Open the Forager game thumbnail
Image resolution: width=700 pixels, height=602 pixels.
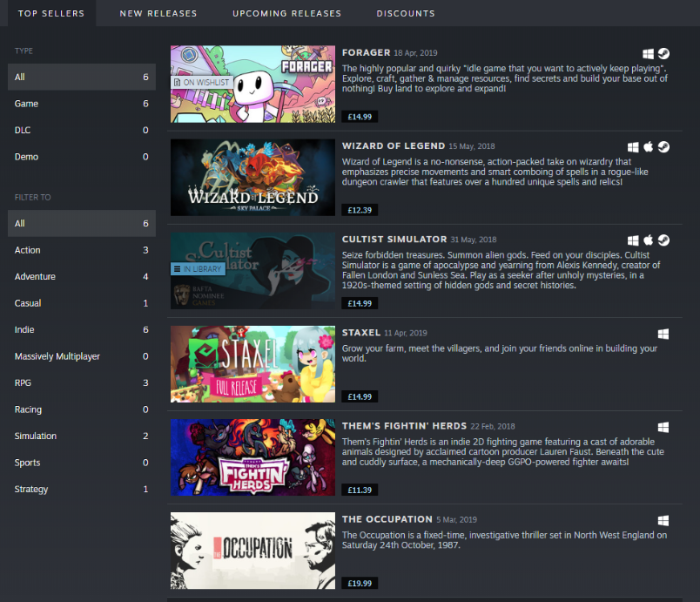[x=252, y=84]
